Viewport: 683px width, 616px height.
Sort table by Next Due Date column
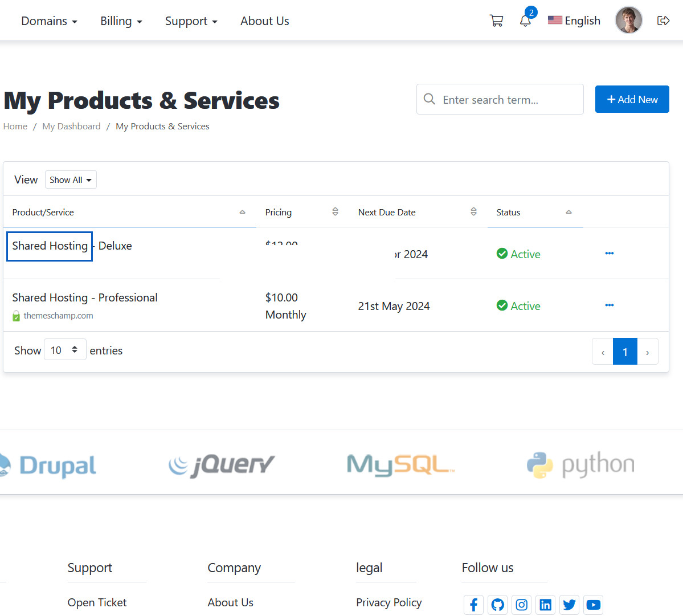coord(387,213)
